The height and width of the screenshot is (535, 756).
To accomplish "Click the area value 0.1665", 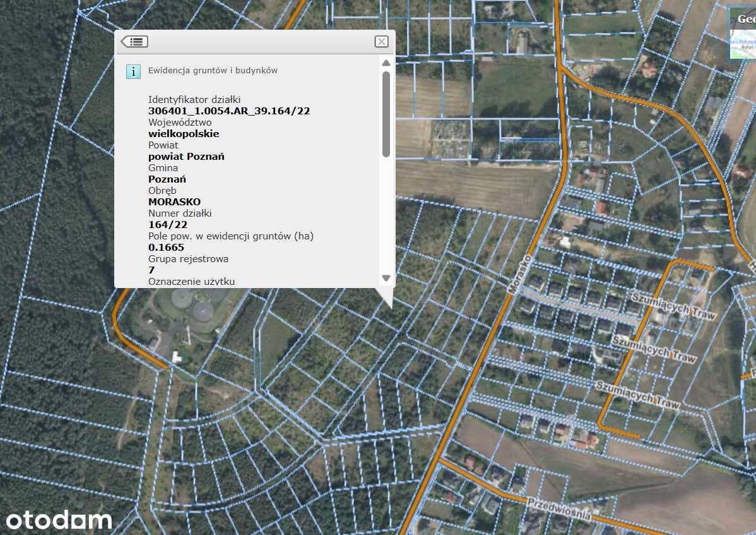I will tap(167, 247).
